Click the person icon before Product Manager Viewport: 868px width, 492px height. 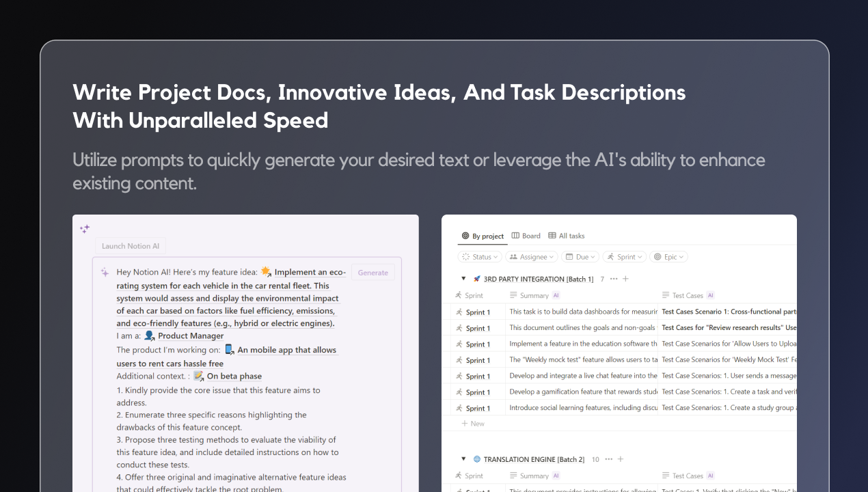pyautogui.click(x=149, y=336)
